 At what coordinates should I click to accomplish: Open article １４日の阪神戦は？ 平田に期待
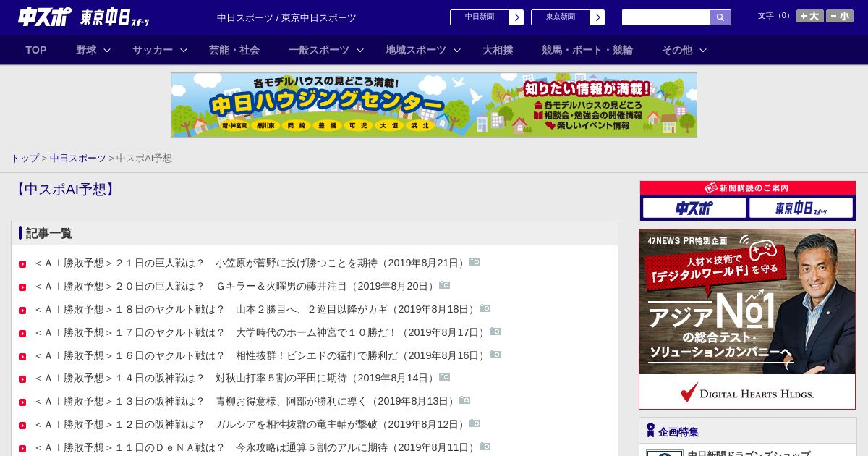[x=235, y=378]
